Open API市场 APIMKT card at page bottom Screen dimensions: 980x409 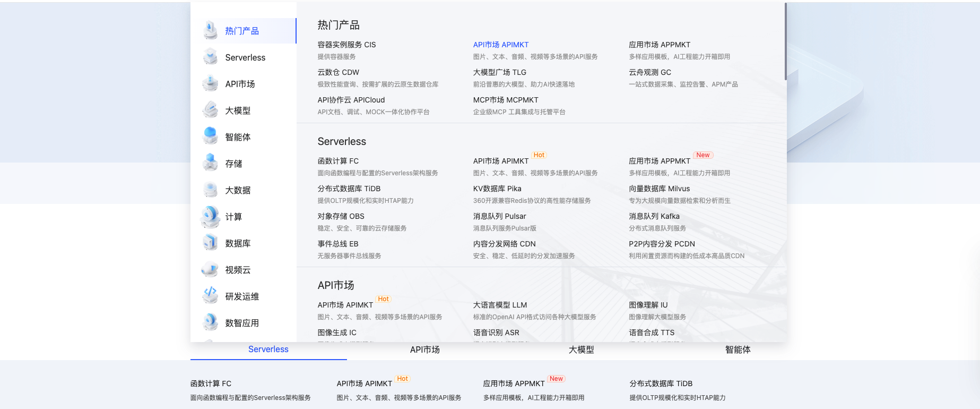(365, 384)
